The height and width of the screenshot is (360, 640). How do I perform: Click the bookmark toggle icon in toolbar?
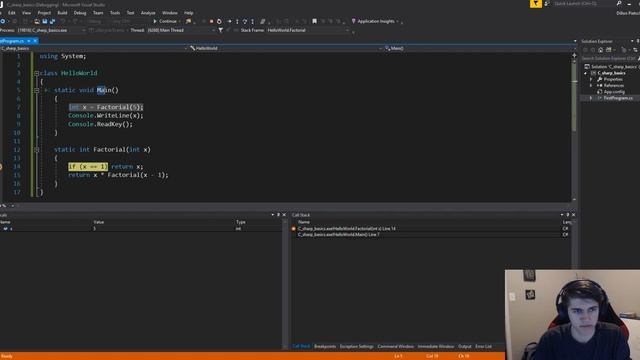pos(314,21)
